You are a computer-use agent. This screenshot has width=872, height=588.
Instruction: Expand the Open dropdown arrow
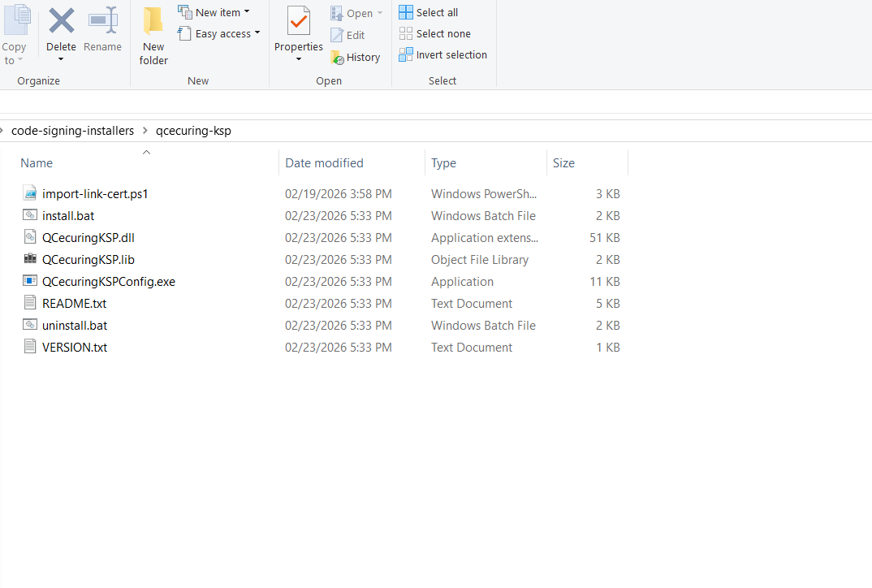pos(379,13)
